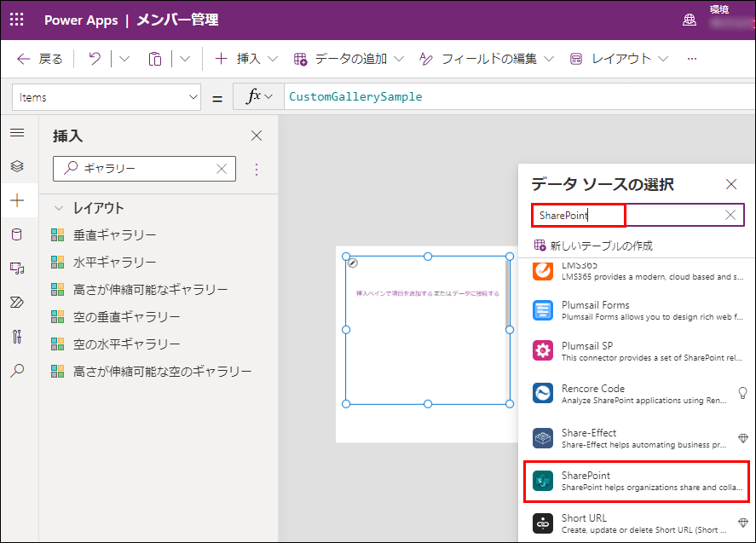Click the back arrow 戻る
Viewport: 756px width, 543px height.
[39, 59]
